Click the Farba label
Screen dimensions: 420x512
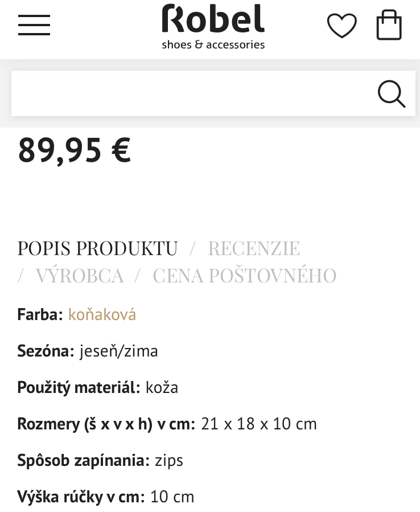coord(40,314)
